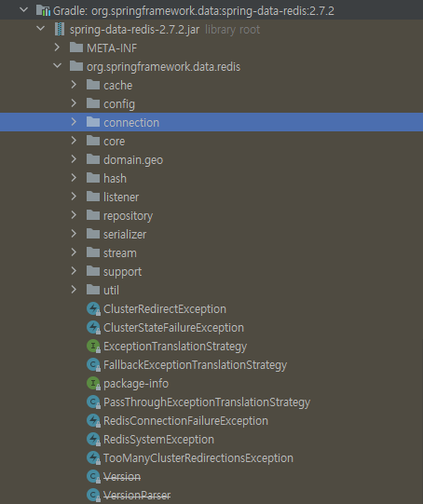Click the connection folder icon

(93, 122)
